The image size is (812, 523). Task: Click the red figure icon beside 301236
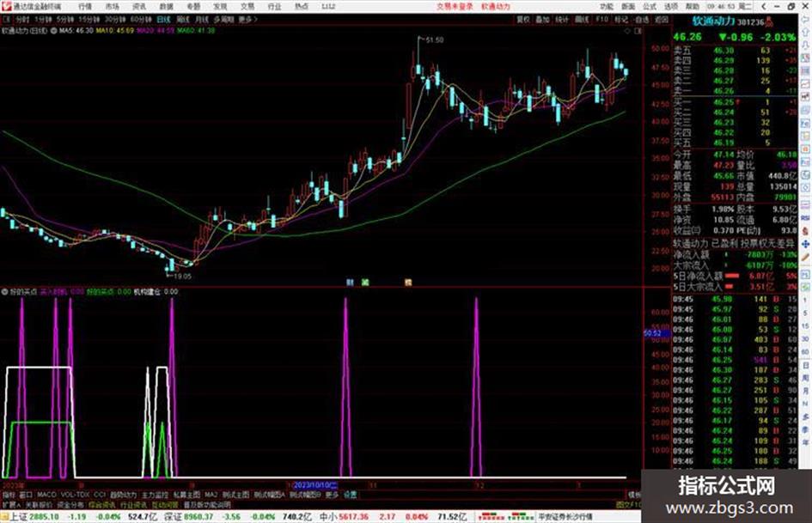click(770, 22)
